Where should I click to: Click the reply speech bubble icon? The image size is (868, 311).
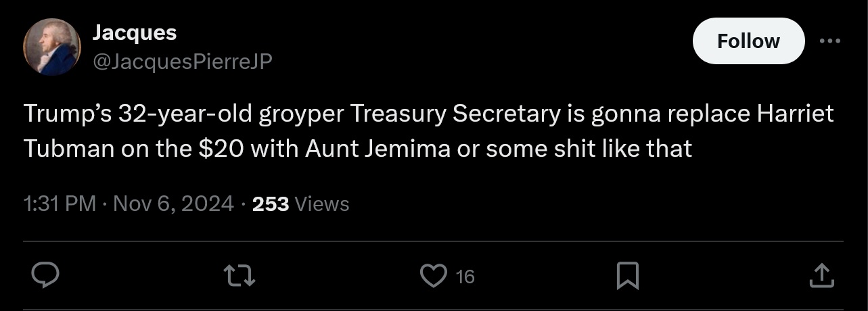coord(47,275)
